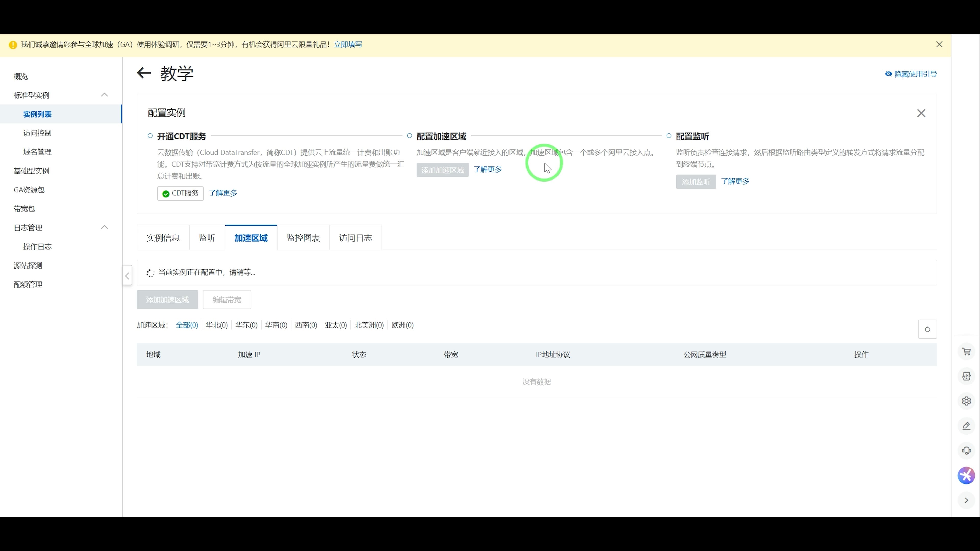980x551 pixels.
Task: Select 实例列表 in the sidebar
Action: (37, 114)
